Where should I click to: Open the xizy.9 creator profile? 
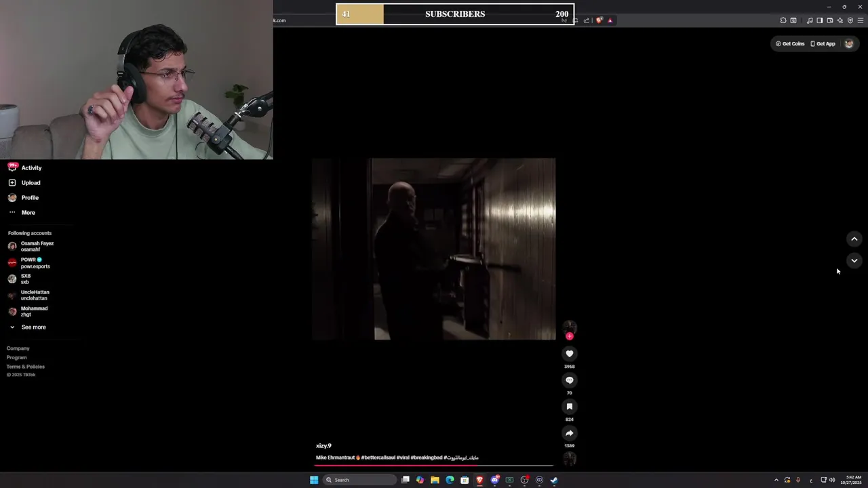point(323,445)
